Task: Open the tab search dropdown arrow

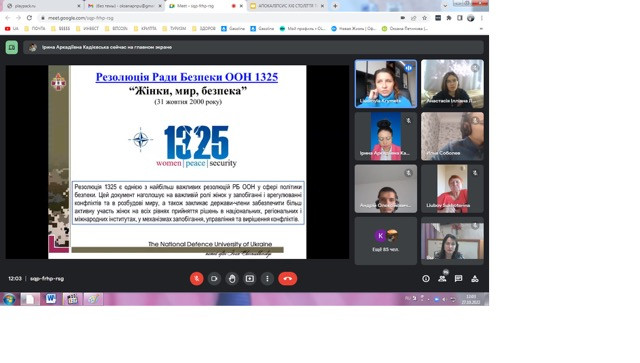Action: coord(445,6)
